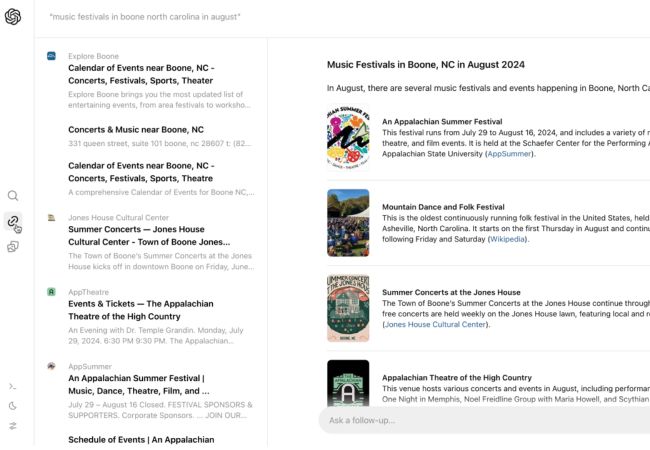Click the Jones House Cultural Center favicon
Screen dimensions: 650x450
(51, 218)
